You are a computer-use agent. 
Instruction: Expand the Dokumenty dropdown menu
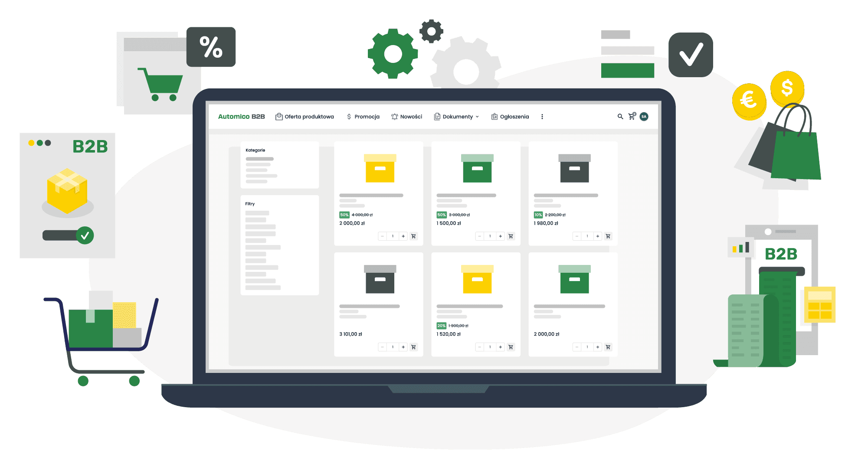pos(456,117)
